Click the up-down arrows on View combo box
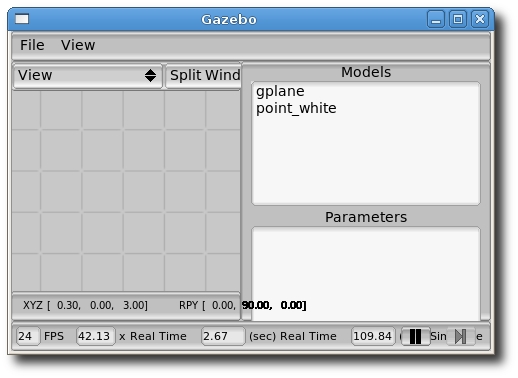 tap(150, 76)
